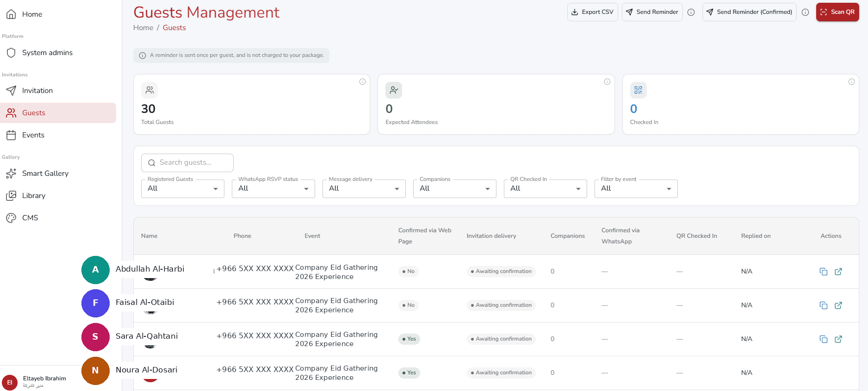Screen dimensions: 868x391
Task: Click the Send Reminder button
Action: (x=652, y=12)
